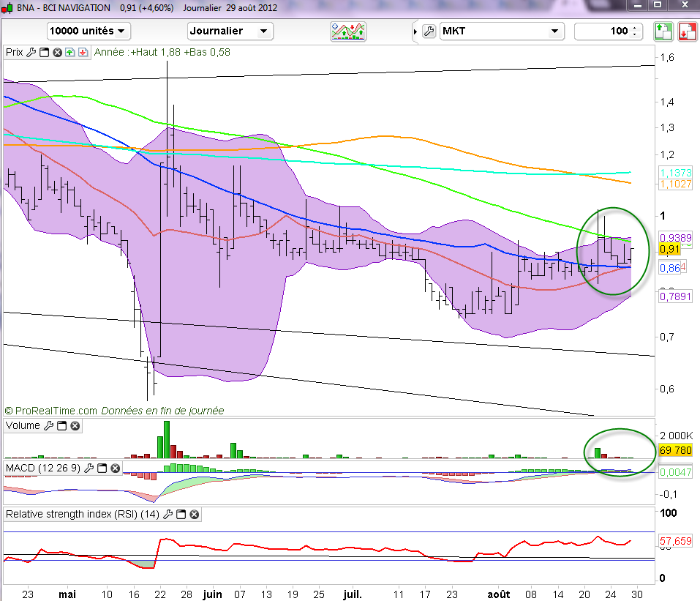Open the 10000 unités dropdown
Viewport: 700px width, 601px height.
pos(89,31)
